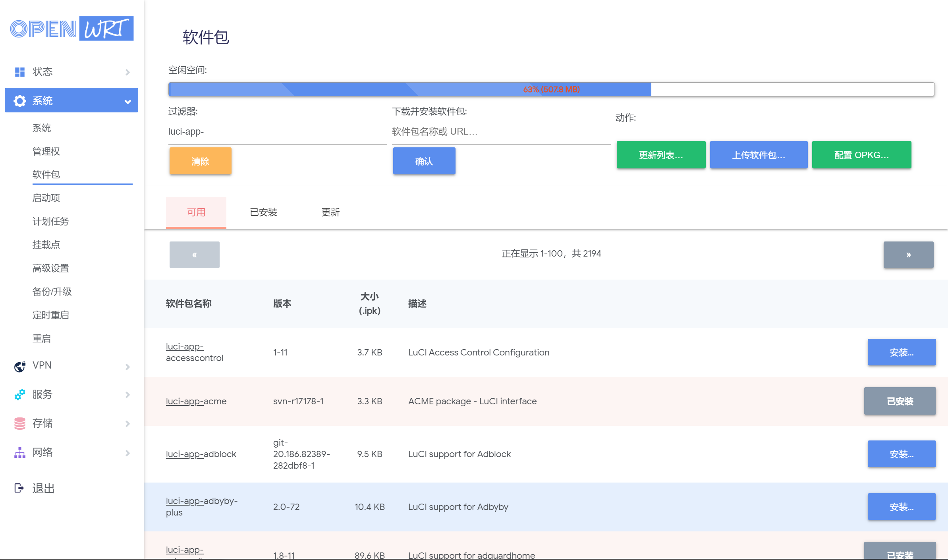Expand the VPN sidebar section
The width and height of the screenshot is (948, 560).
click(x=128, y=366)
